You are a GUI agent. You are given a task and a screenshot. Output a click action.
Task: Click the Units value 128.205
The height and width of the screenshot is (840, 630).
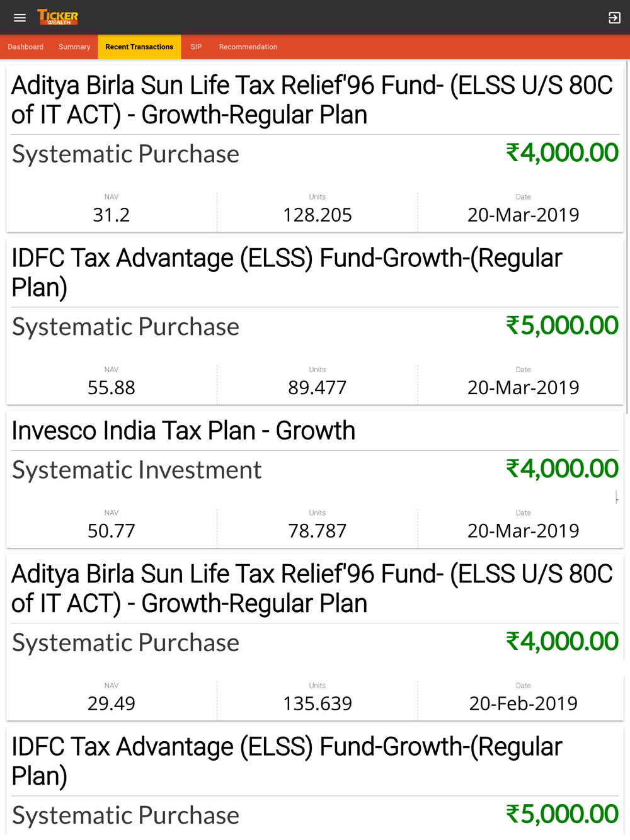click(x=318, y=215)
